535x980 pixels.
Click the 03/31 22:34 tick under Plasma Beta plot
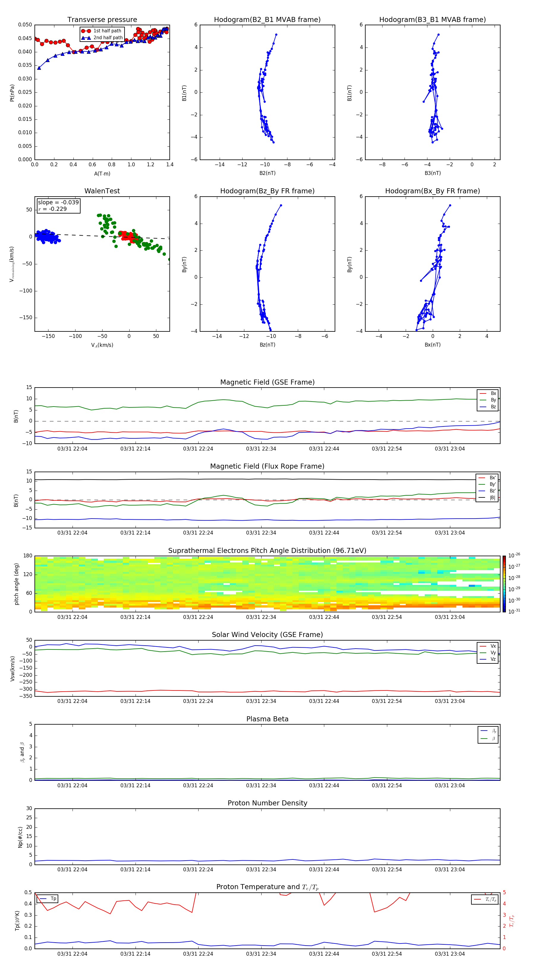[x=261, y=785]
